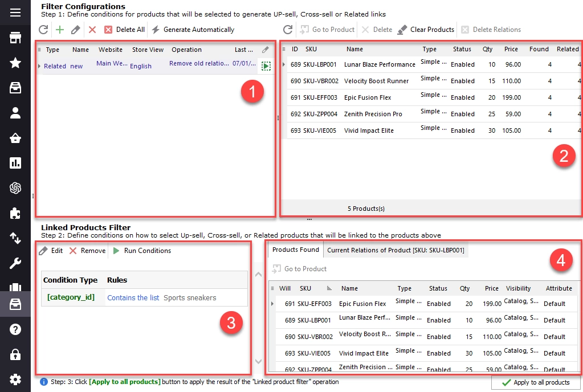Image resolution: width=583 pixels, height=392 pixels.
Task: Click Generate Automatically button
Action: tap(193, 30)
